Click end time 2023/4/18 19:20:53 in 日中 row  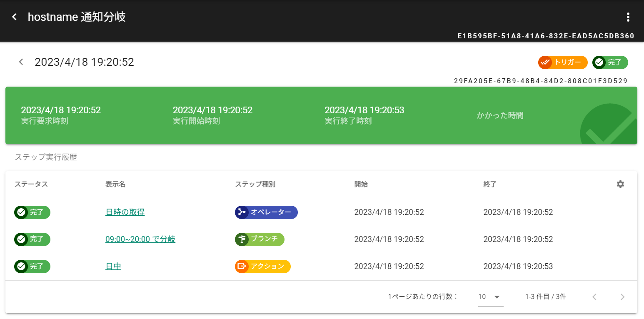(x=518, y=267)
